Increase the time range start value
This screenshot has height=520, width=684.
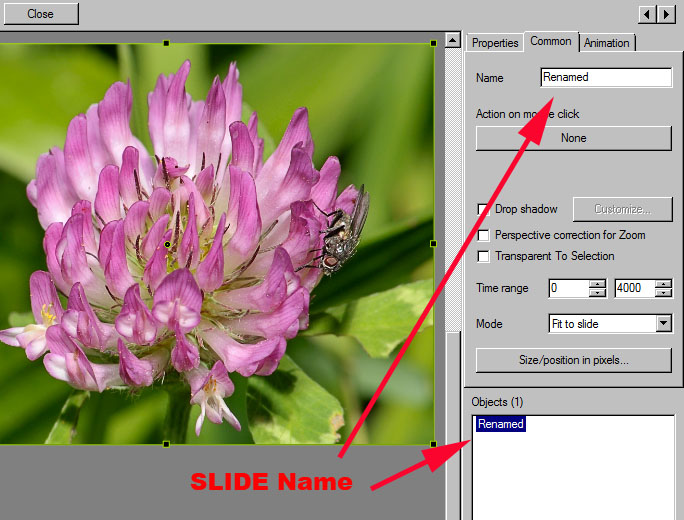pyautogui.click(x=597, y=283)
